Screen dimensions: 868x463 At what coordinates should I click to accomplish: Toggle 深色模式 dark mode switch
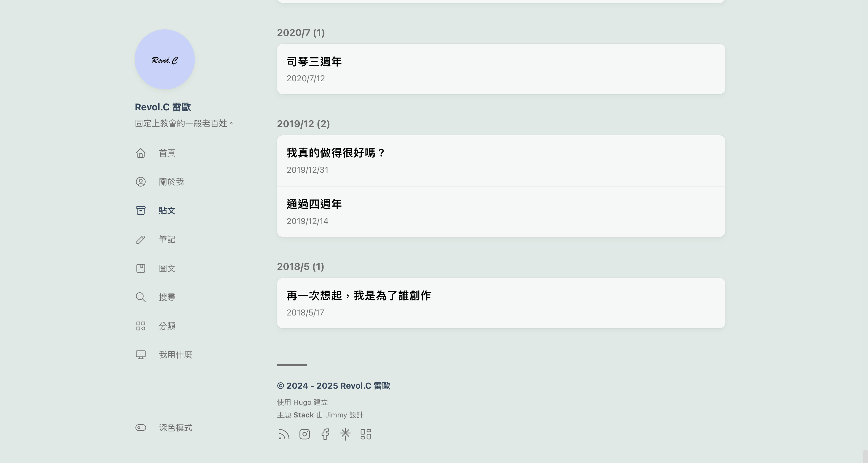point(141,428)
